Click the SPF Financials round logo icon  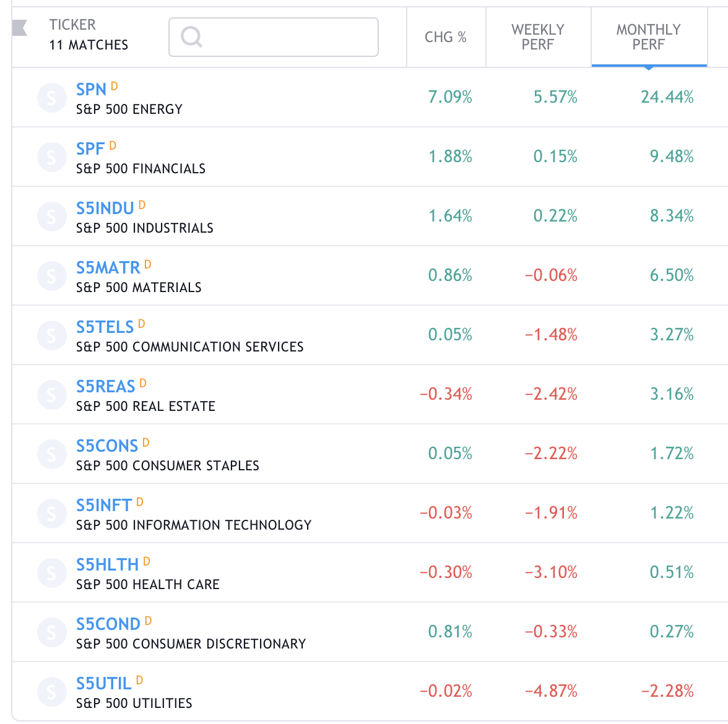[x=51, y=157]
